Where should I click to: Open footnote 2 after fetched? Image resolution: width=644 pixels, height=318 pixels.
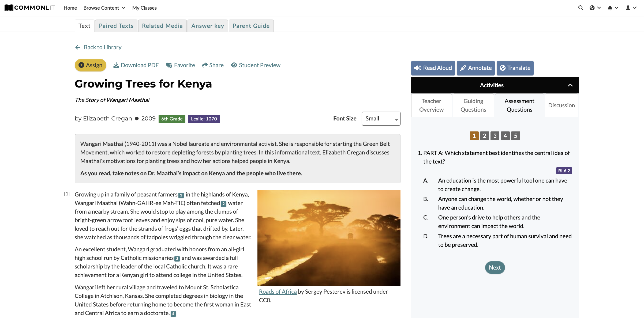(x=223, y=204)
